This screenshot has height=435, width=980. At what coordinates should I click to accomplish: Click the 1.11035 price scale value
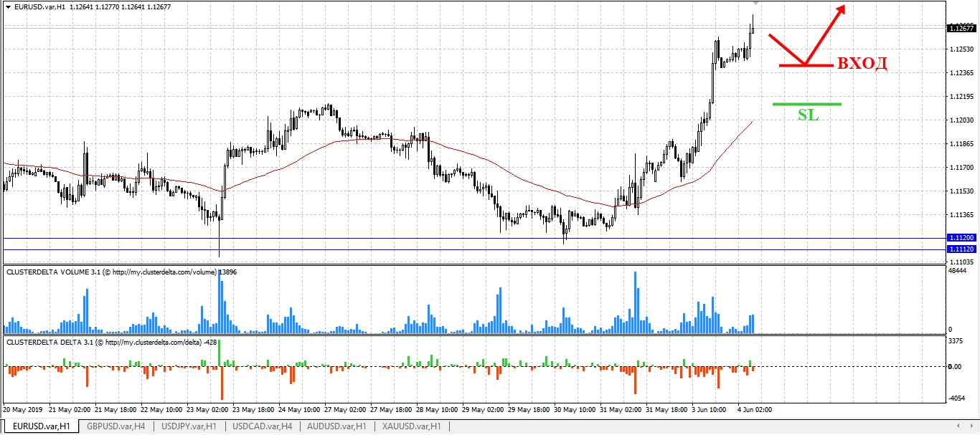coord(961,261)
